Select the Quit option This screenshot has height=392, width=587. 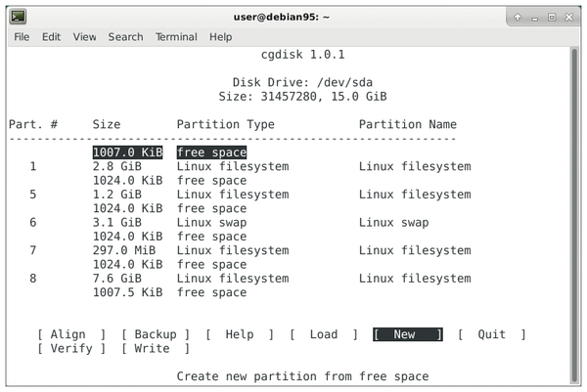(x=491, y=334)
